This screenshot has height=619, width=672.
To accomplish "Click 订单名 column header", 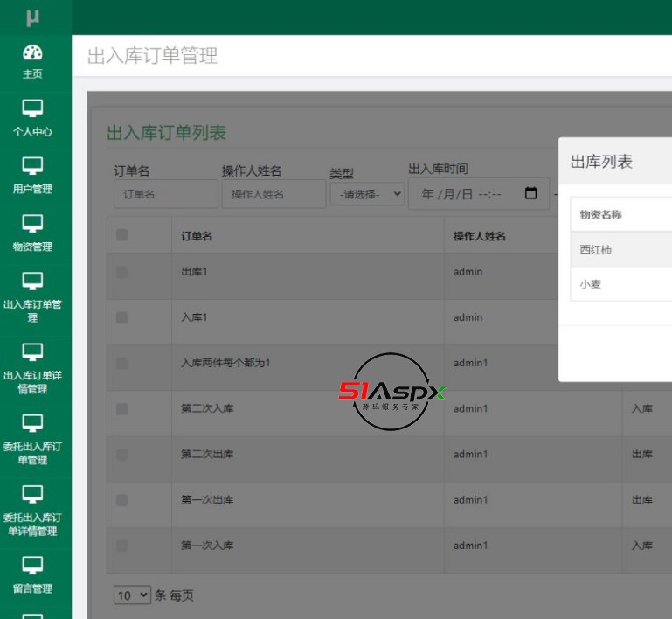I will click(x=197, y=236).
